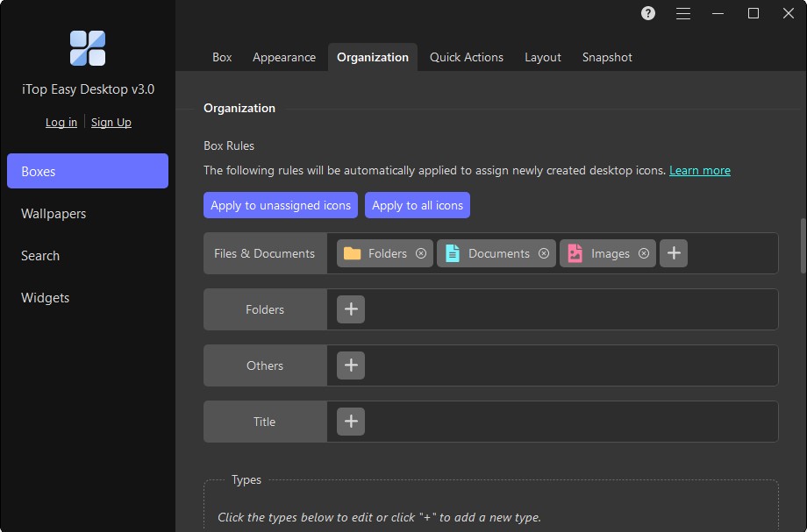Click the iTop Easy Desktop logo
807x532 pixels.
click(88, 48)
